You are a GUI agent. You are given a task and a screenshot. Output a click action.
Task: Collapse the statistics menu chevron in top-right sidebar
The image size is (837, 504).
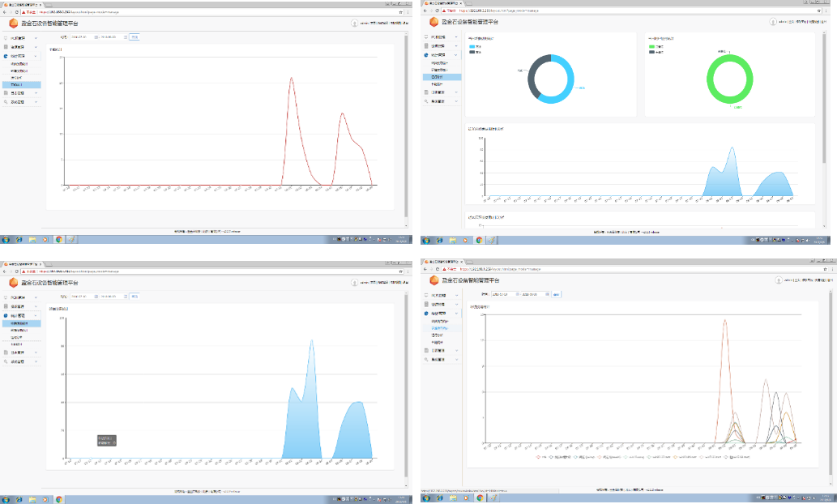pos(456,55)
